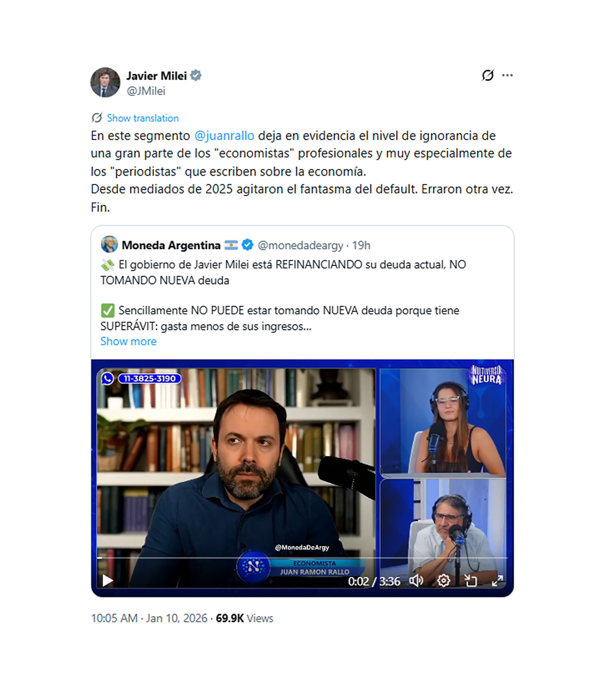Image resolution: width=616 pixels, height=692 pixels.
Task: Click the 69.9K Views count
Action: (244, 618)
